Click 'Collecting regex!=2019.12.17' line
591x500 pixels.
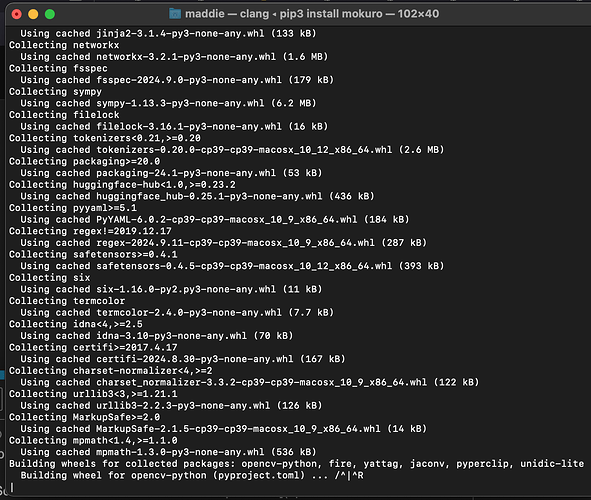click(x=90, y=231)
